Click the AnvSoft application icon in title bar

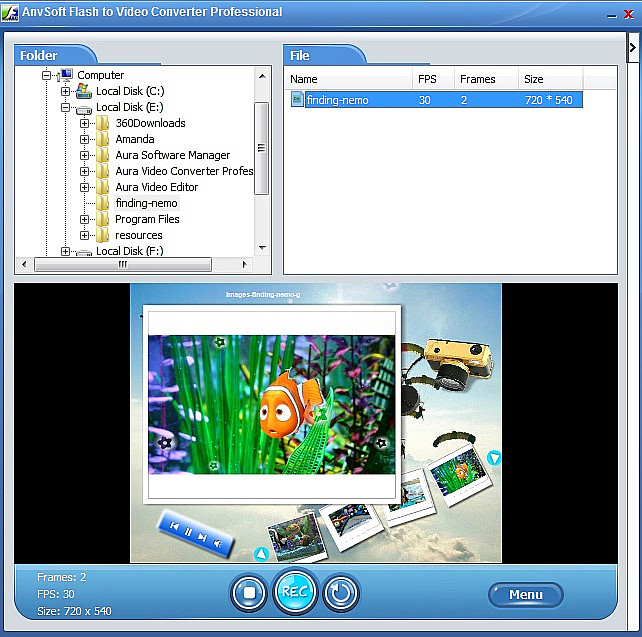(10, 12)
